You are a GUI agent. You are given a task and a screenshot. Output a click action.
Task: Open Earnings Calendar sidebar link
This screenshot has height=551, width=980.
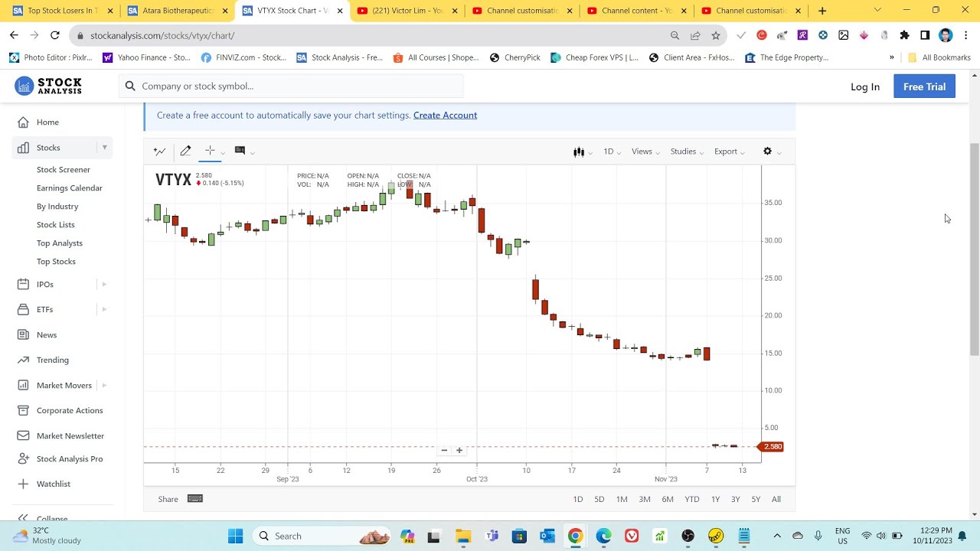(x=70, y=188)
